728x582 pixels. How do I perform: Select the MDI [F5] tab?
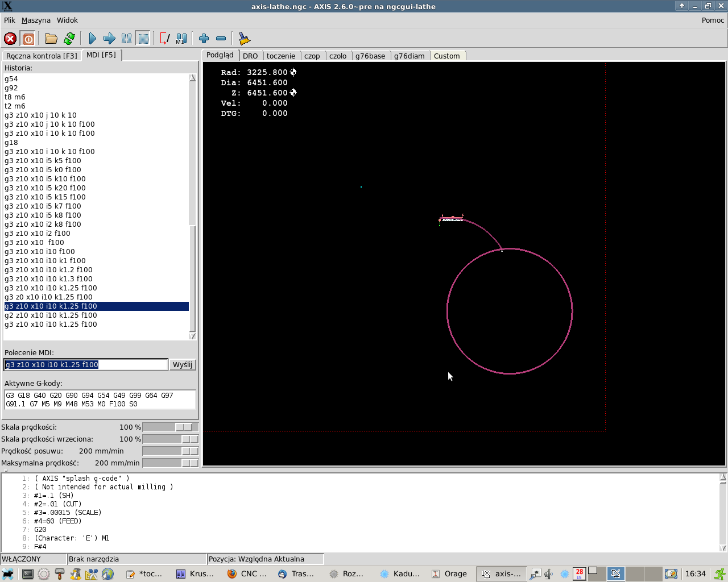pos(101,55)
